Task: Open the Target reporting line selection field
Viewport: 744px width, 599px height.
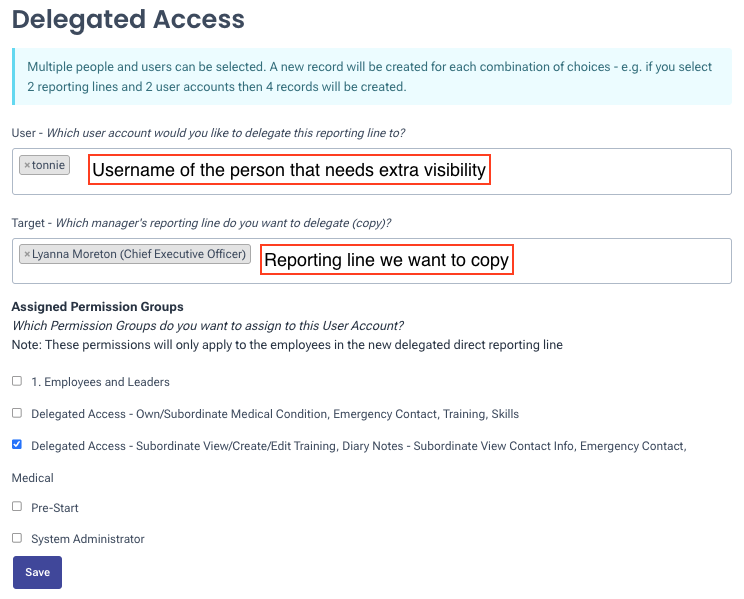Action: pyautogui.click(x=620, y=260)
